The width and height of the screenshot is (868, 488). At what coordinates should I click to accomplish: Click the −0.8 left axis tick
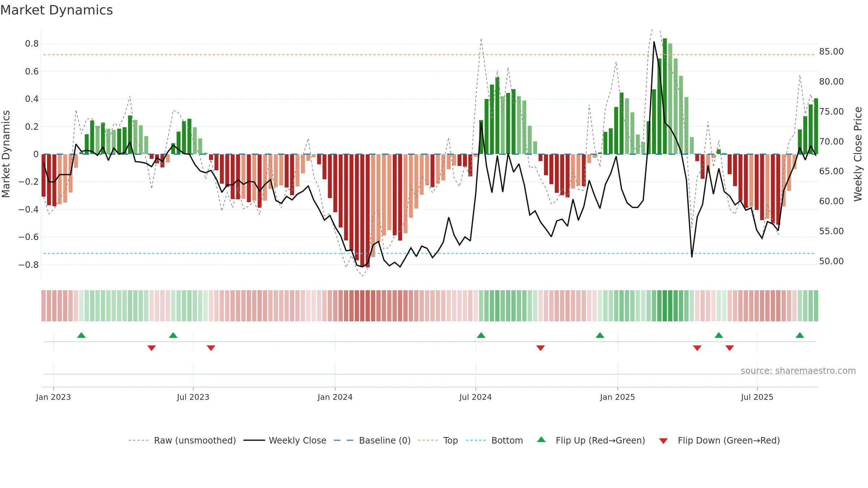tap(29, 265)
